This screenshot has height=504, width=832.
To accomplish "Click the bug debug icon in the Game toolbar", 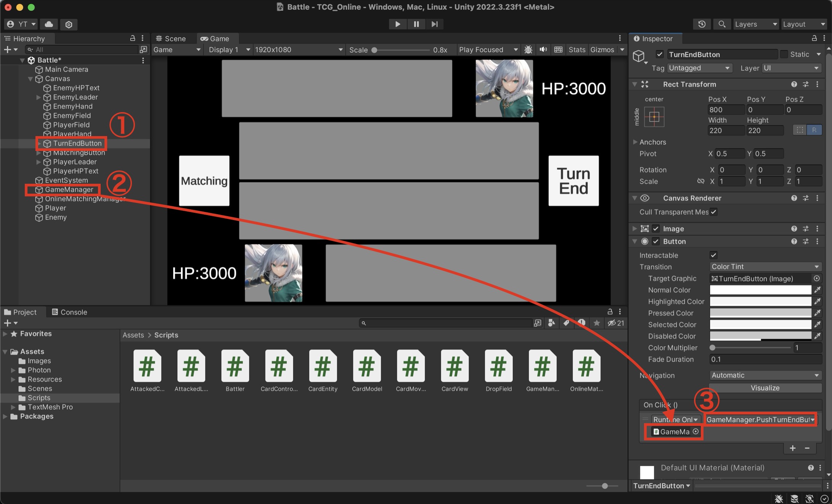I will [x=528, y=50].
